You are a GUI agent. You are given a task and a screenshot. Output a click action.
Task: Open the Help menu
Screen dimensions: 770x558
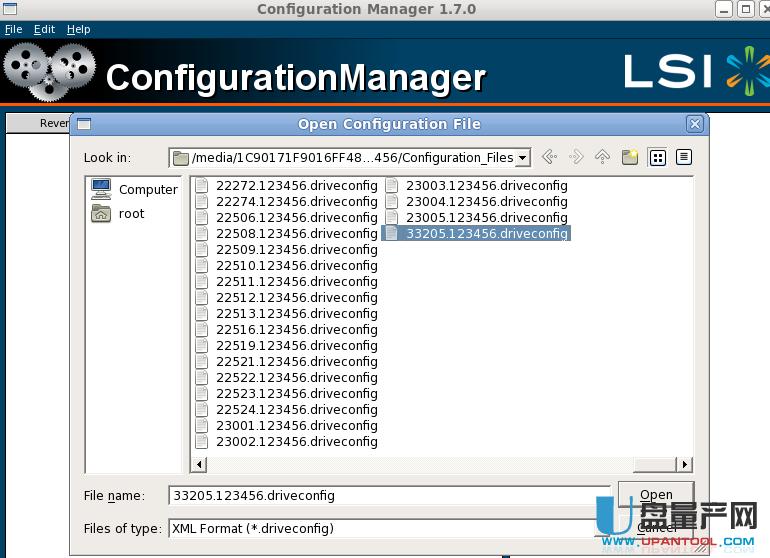point(78,29)
